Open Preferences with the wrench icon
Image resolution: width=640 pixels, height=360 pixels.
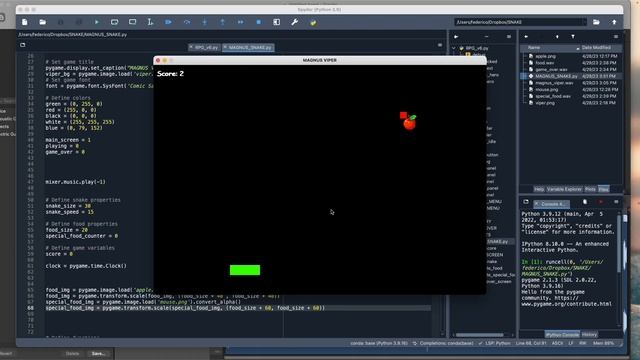[295, 22]
